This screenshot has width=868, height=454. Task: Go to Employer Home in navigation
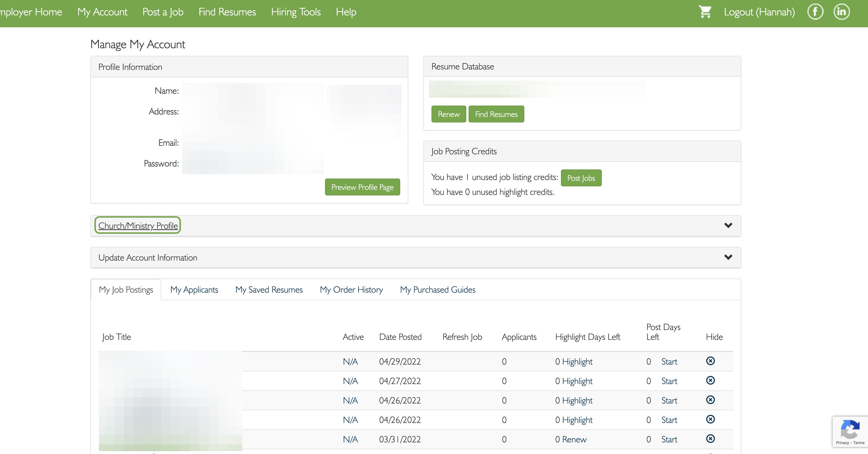(x=31, y=12)
